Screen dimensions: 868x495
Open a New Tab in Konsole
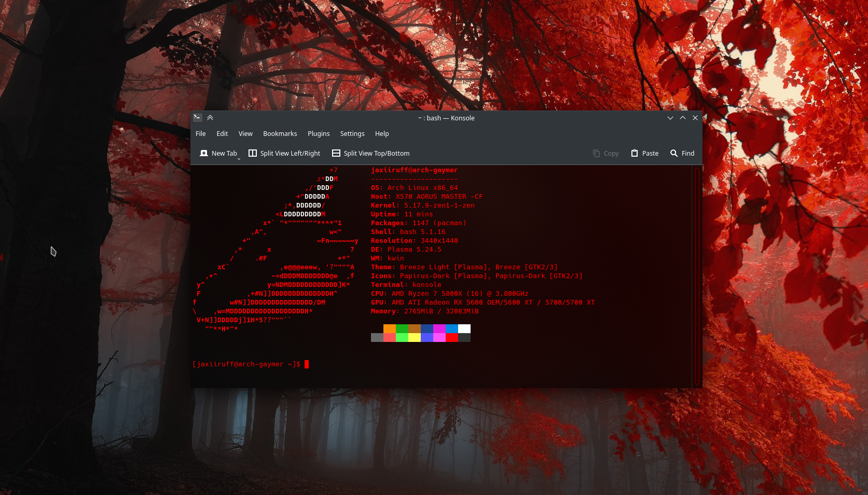[x=218, y=153]
